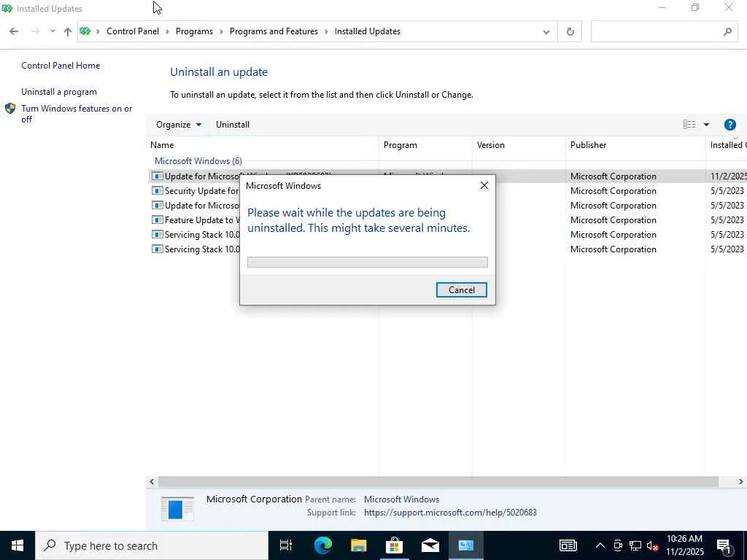This screenshot has height=560, width=747.
Task: Click Cancel in the uninstall dialog
Action: coord(461,290)
